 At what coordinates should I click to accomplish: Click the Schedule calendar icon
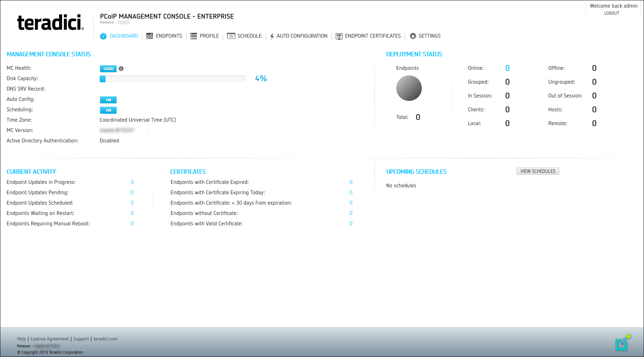pos(231,36)
